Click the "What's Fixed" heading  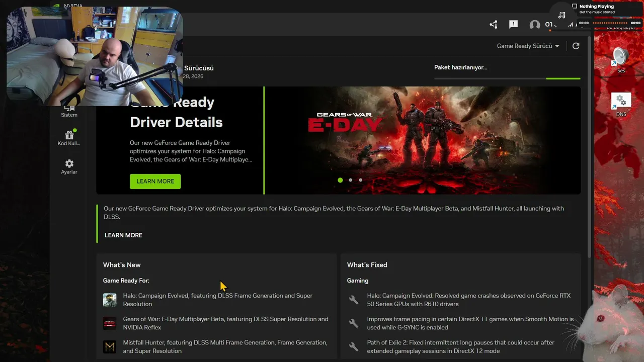[x=367, y=265]
